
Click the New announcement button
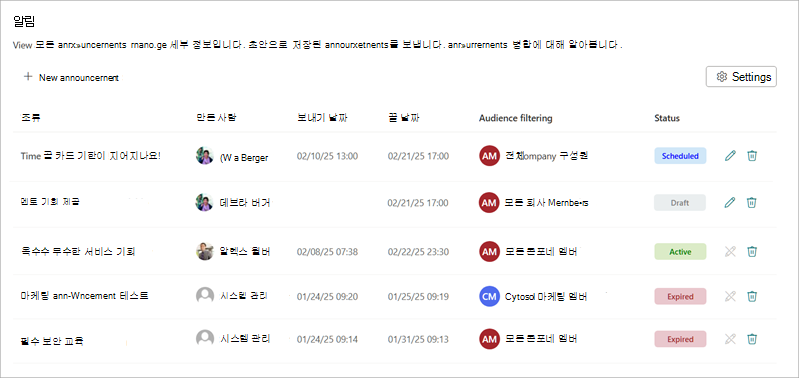click(71, 78)
